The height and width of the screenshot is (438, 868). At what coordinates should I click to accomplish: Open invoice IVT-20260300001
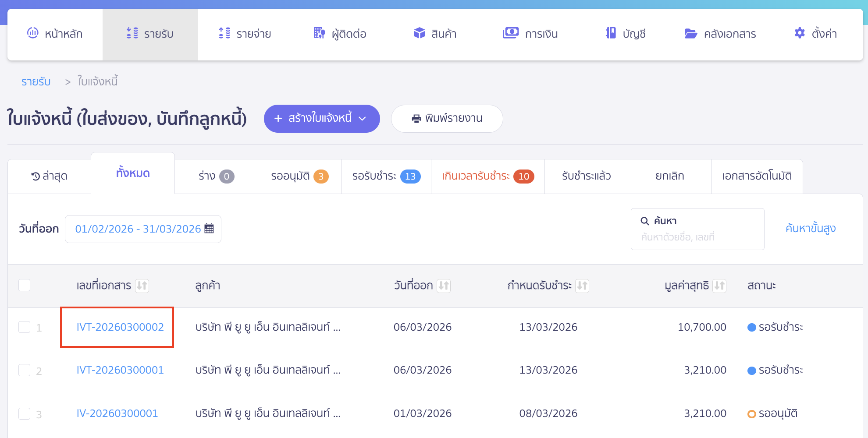[120, 370]
